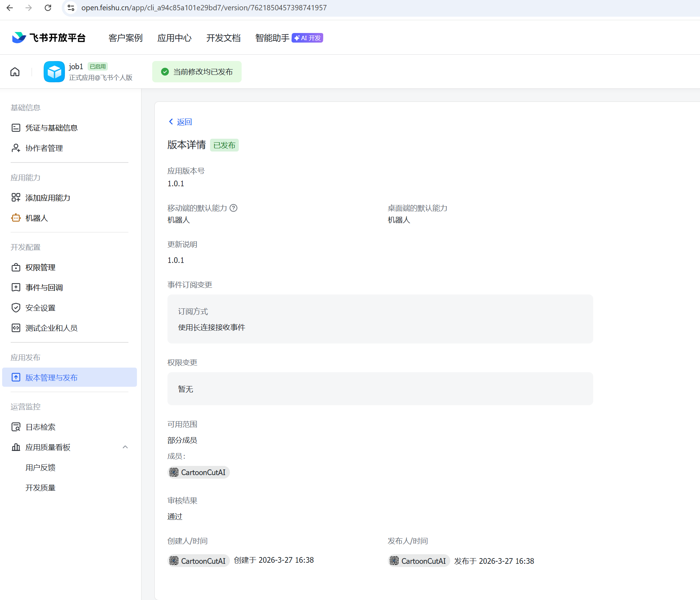Image resolution: width=700 pixels, height=600 pixels.
Task: Click the help icon beside 移动端的默认能力
Action: (x=233, y=208)
